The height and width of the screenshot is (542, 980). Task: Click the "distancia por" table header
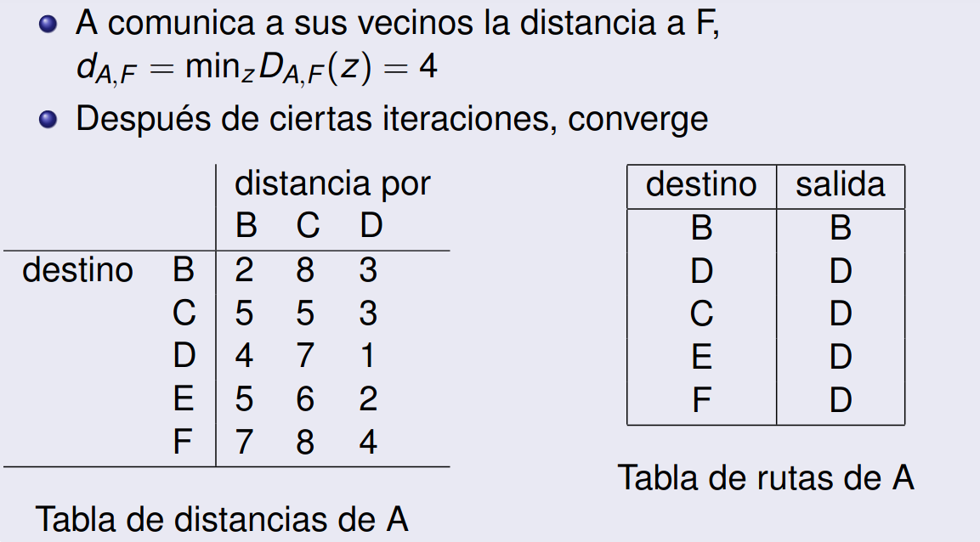tap(332, 183)
